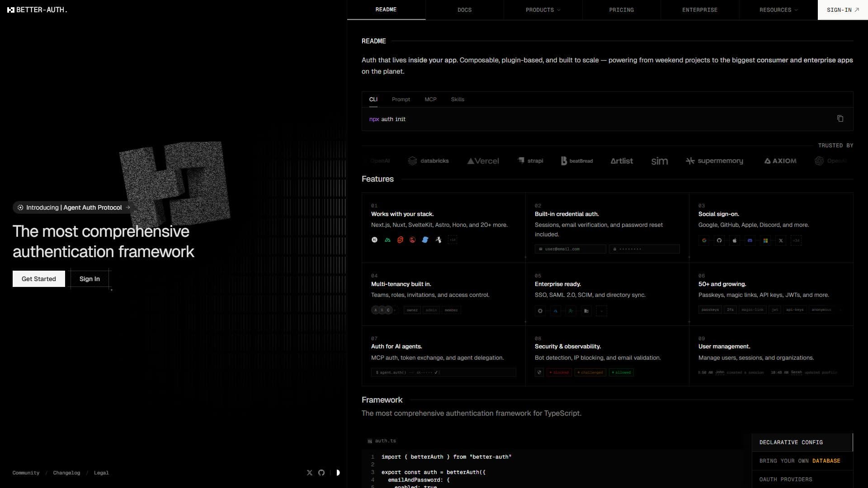Click the shield icon under Security & observability
868x488 pixels.
tap(539, 372)
